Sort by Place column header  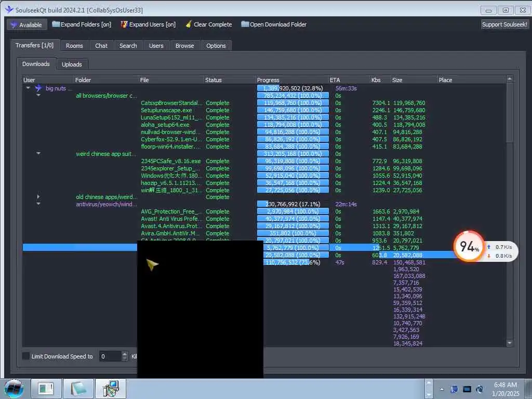(472, 80)
